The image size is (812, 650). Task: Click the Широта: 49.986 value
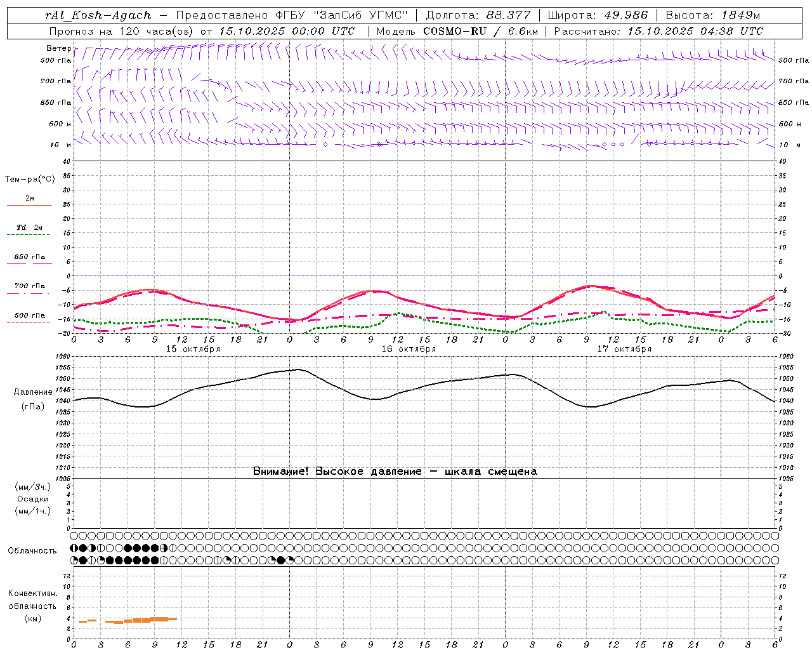(598, 15)
